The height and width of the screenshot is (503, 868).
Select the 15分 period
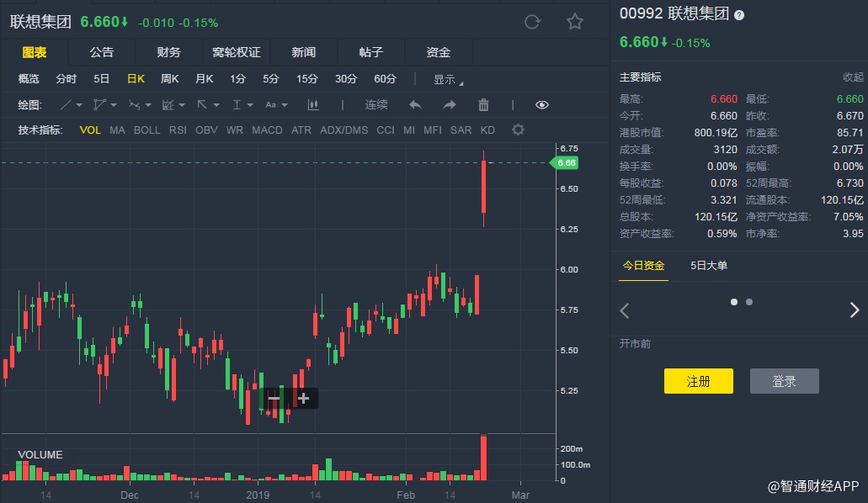pos(306,79)
